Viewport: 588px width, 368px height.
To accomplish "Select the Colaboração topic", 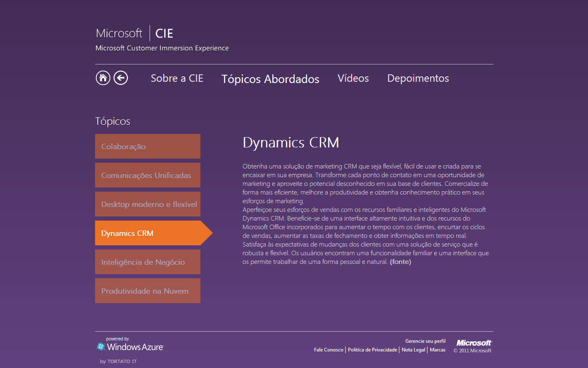I will pos(148,146).
